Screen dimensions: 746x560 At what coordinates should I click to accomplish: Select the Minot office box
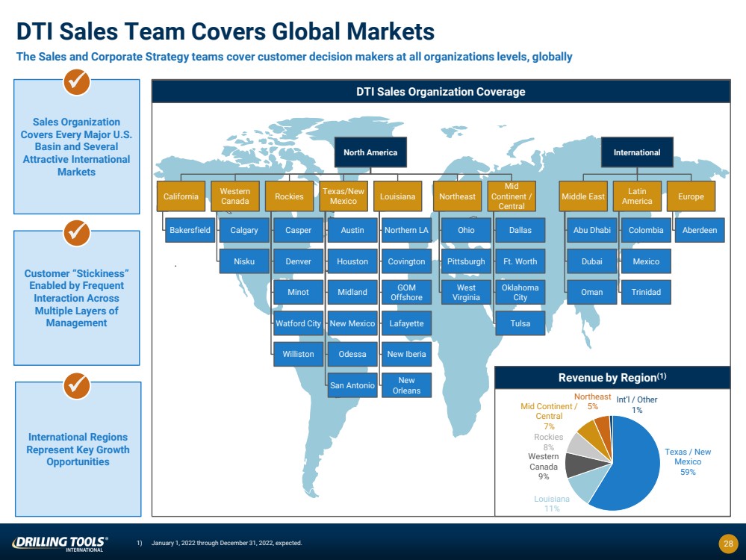(298, 292)
